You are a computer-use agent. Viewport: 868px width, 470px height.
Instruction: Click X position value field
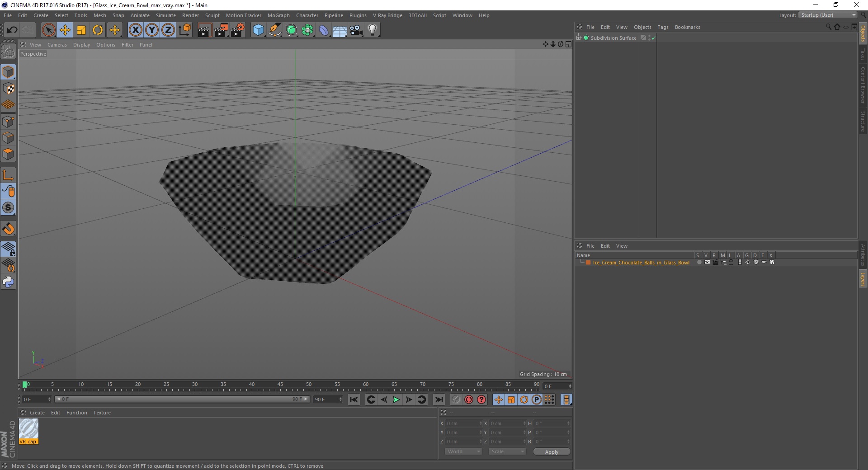(463, 423)
